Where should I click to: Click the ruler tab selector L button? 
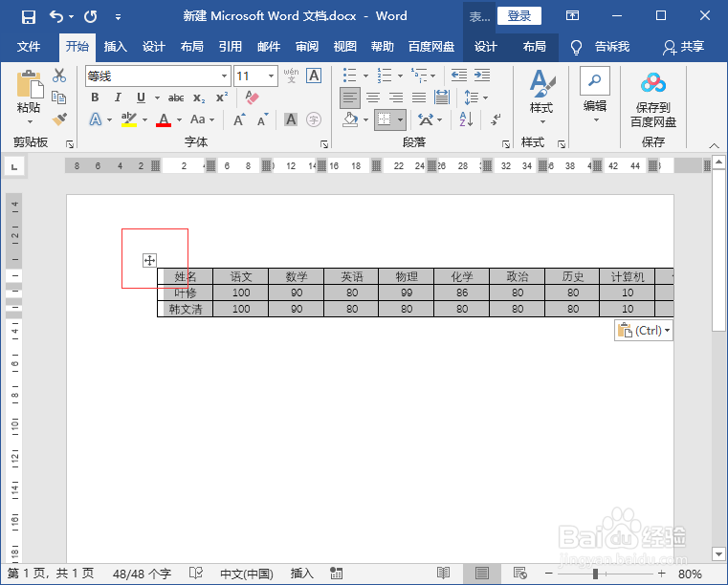click(x=14, y=166)
